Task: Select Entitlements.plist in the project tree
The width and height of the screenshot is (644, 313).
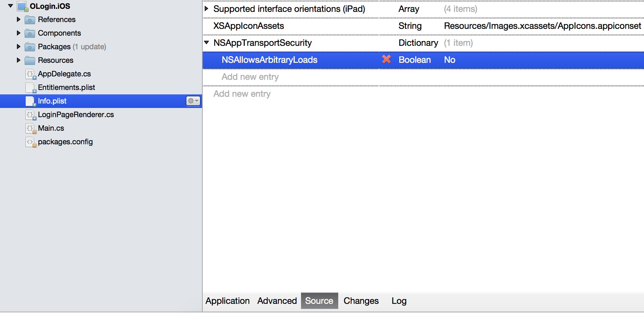Action: (x=66, y=88)
